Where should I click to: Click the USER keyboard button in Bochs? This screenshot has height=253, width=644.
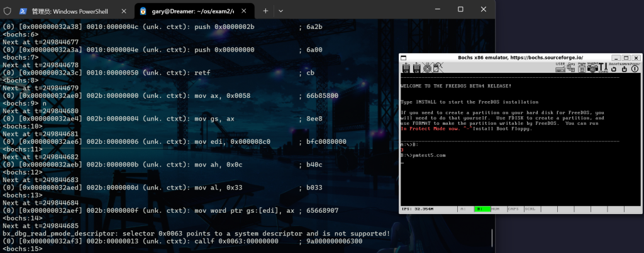point(560,68)
